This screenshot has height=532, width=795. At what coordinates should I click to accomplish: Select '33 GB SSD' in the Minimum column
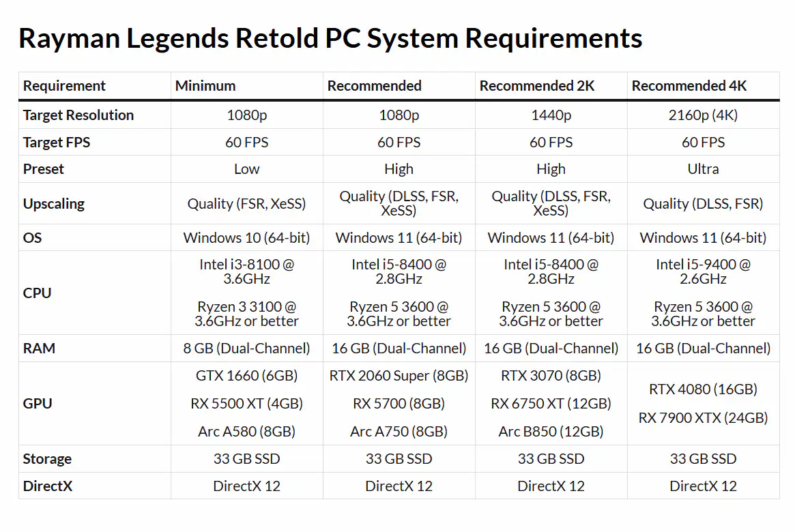click(247, 459)
